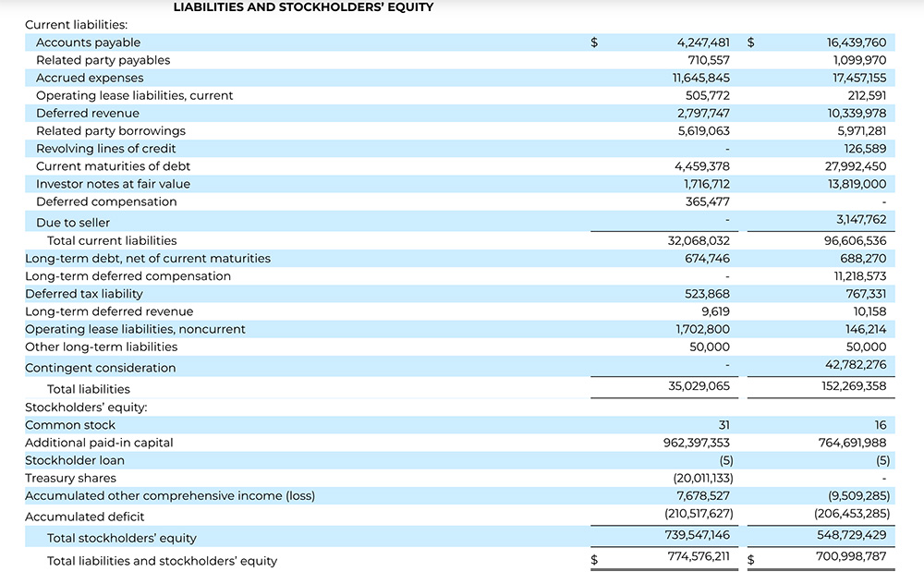Click the Accrued expenses amount 17,457,155

tap(859, 79)
